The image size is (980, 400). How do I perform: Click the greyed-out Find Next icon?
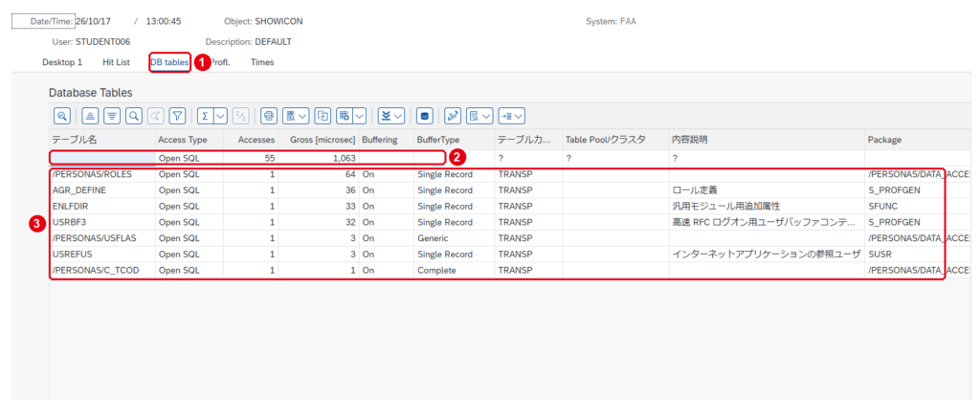coord(156,116)
